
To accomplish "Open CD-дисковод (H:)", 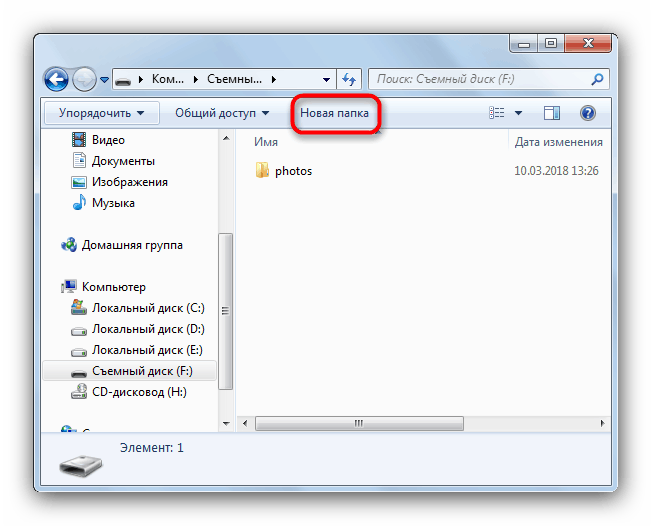I will point(139,392).
